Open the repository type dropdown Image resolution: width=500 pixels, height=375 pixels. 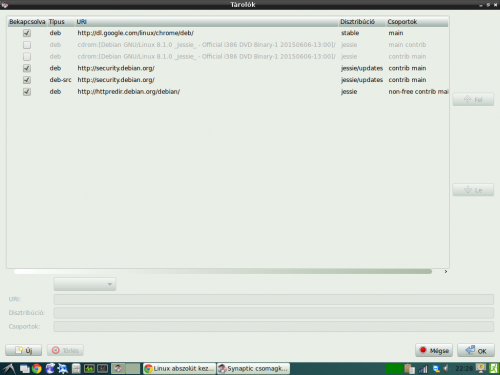point(85,284)
